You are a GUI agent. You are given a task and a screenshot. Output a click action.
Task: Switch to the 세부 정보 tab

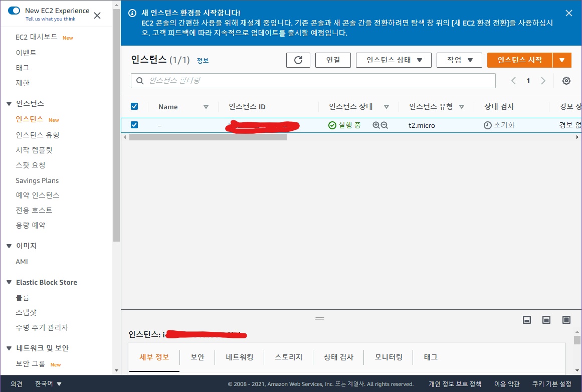154,357
